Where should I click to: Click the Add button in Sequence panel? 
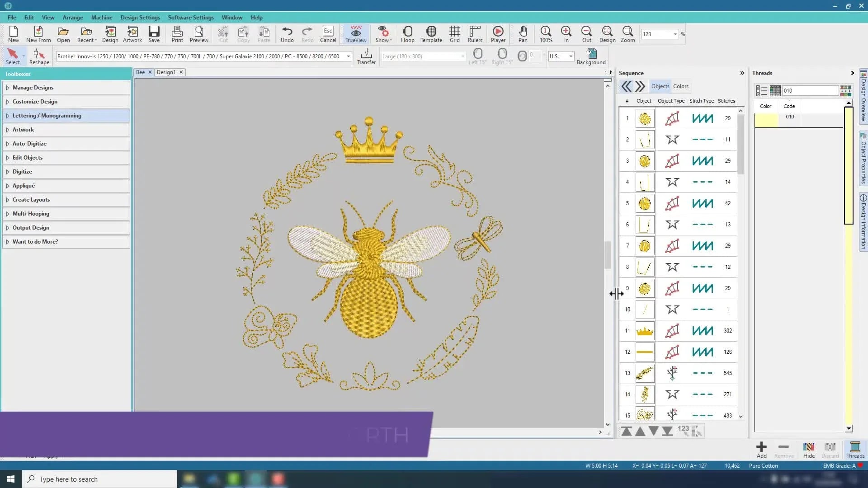tap(761, 449)
